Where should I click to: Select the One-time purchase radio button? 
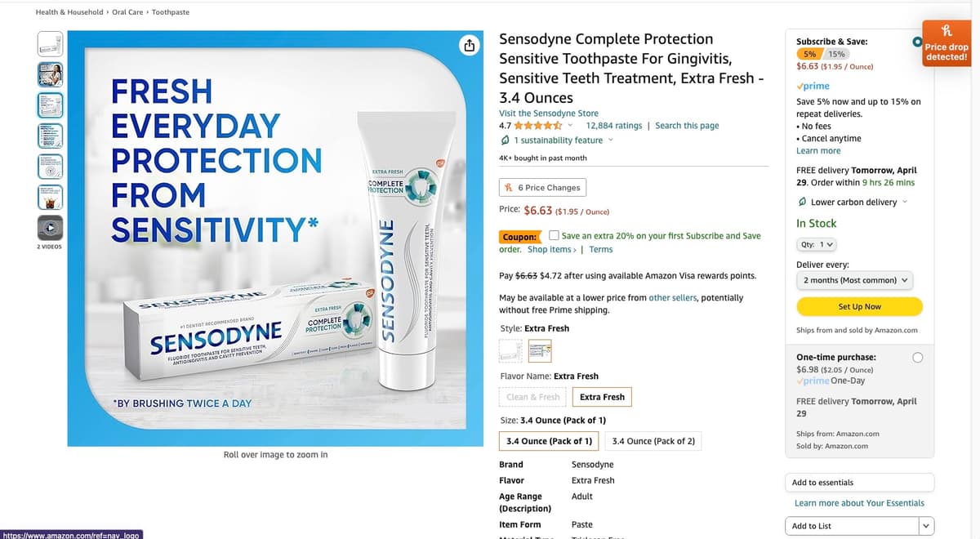click(918, 358)
